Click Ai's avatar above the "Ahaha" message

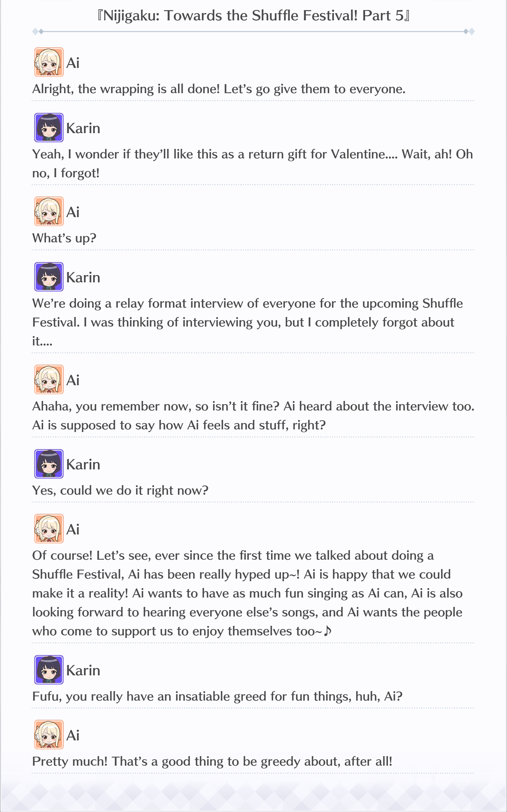pyautogui.click(x=49, y=380)
